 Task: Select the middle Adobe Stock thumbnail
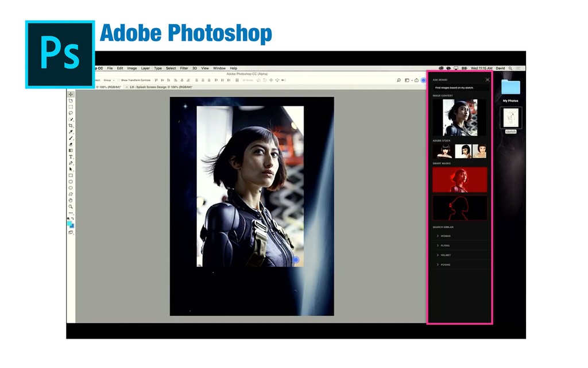[x=463, y=151]
